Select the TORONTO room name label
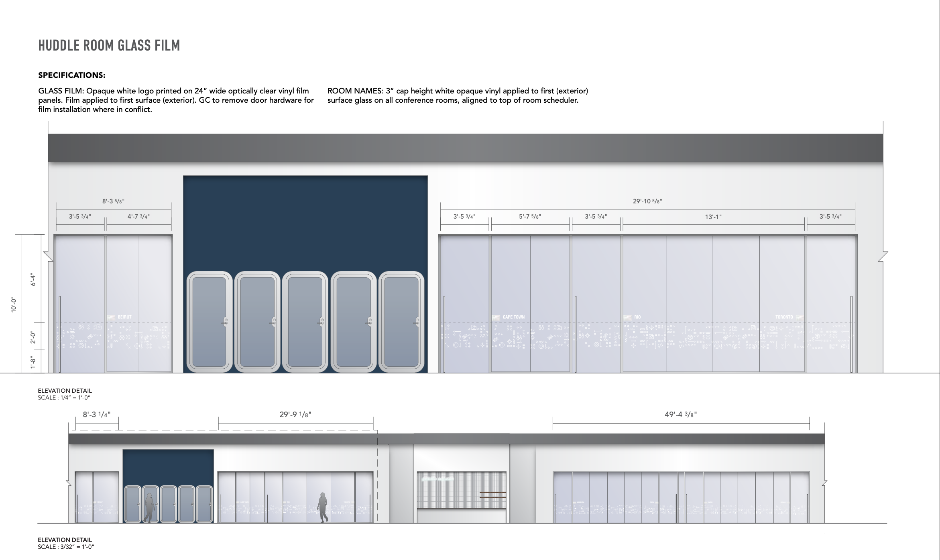Screen dimensions: 940x560 pos(784,317)
